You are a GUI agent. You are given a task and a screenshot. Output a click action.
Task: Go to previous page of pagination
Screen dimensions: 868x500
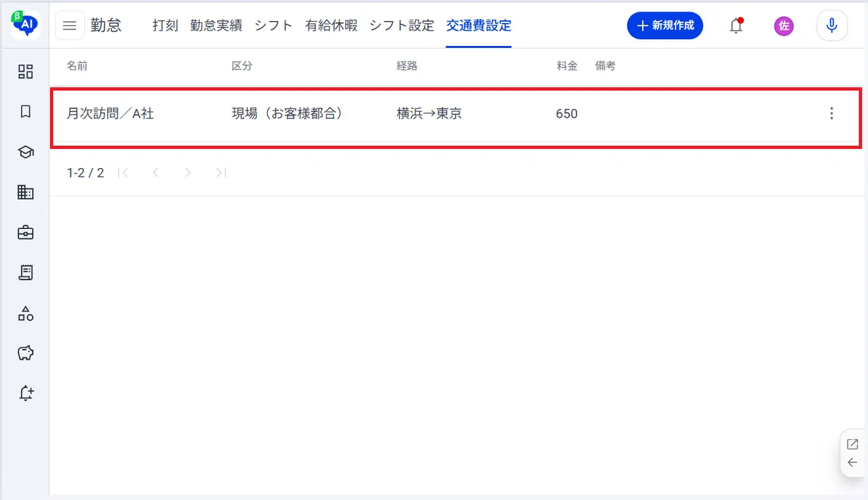click(155, 173)
